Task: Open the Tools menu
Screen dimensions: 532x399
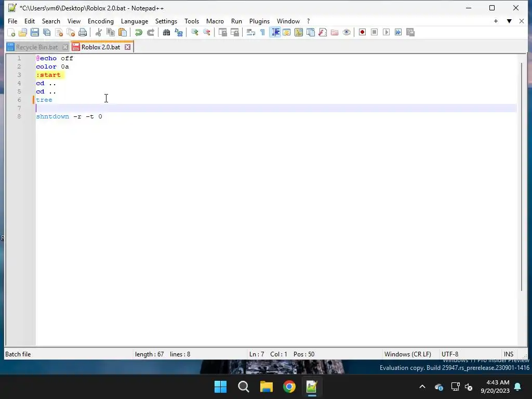Action: point(192,21)
